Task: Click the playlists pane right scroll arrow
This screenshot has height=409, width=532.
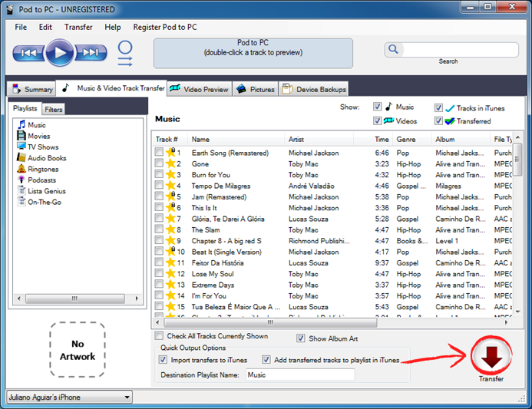Action: click(x=137, y=299)
